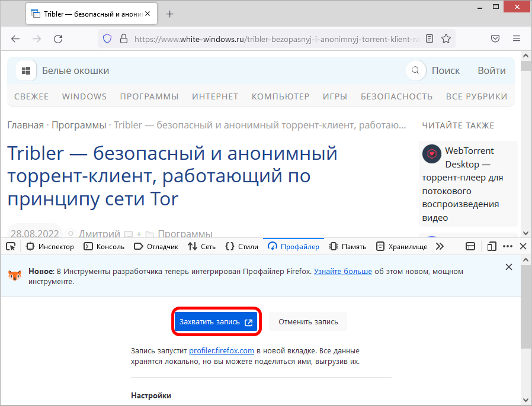
Task: Reload the page with refresh icon
Action: (58, 38)
